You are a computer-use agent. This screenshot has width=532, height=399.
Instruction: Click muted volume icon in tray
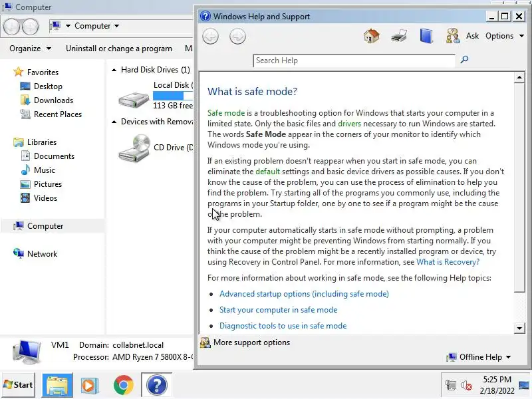click(467, 385)
